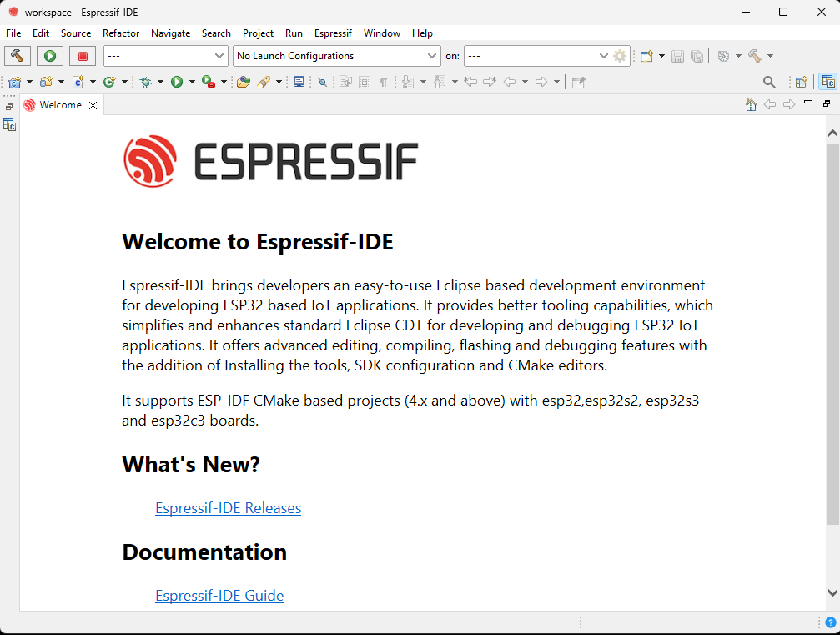Click the Last Edit Location arrow icon

pos(471,82)
